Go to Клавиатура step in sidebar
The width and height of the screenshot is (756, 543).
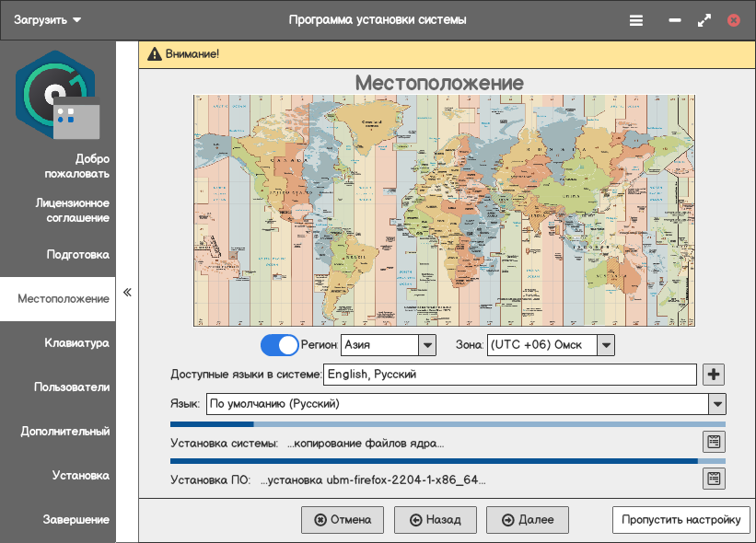(76, 343)
